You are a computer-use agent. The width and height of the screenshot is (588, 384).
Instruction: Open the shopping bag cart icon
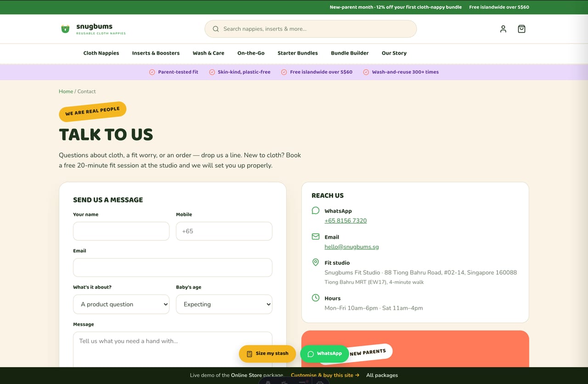(x=521, y=29)
